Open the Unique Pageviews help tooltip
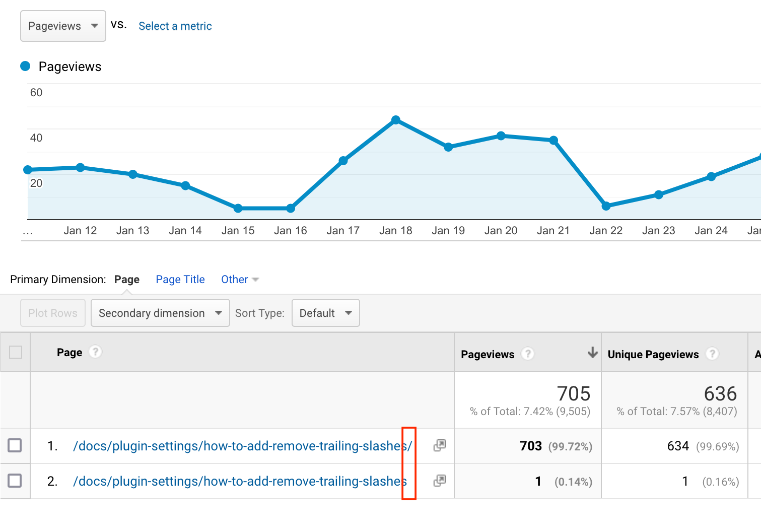This screenshot has height=532, width=761. [x=712, y=354]
